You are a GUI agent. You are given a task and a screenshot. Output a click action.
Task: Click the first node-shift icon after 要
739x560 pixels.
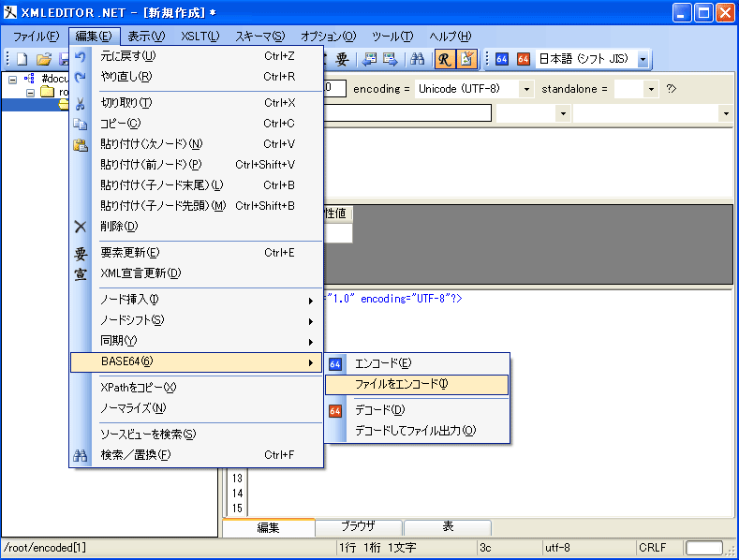[x=370, y=59]
